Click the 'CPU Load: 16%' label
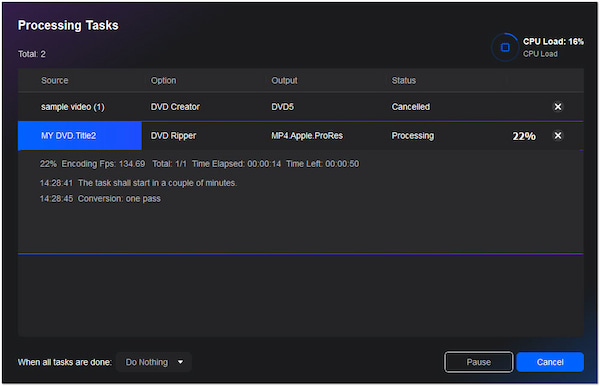 coord(553,41)
